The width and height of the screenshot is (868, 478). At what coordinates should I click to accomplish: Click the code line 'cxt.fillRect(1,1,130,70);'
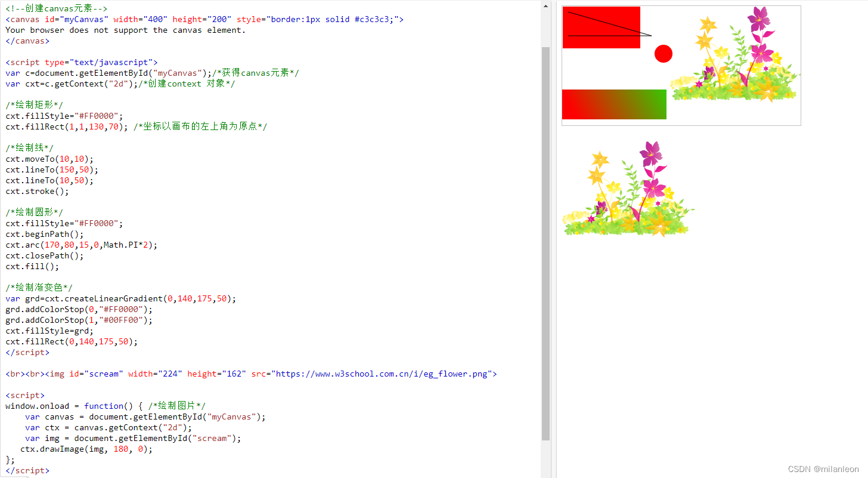(x=67, y=127)
